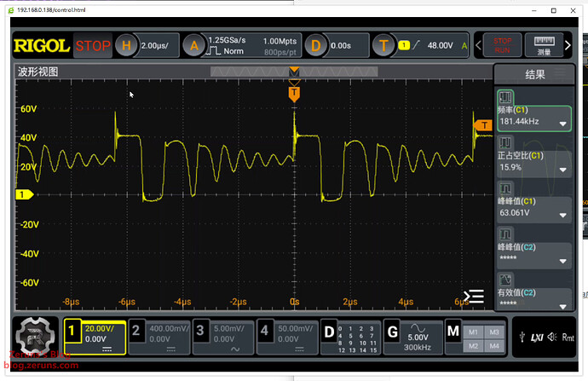
Task: Open the Acquisition A settings icon
Action: 195,45
